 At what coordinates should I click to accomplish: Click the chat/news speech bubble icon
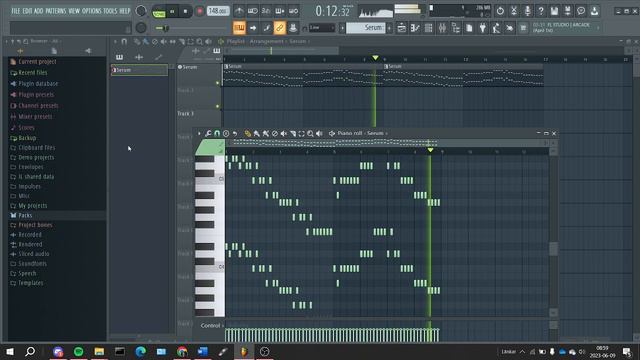(581, 11)
